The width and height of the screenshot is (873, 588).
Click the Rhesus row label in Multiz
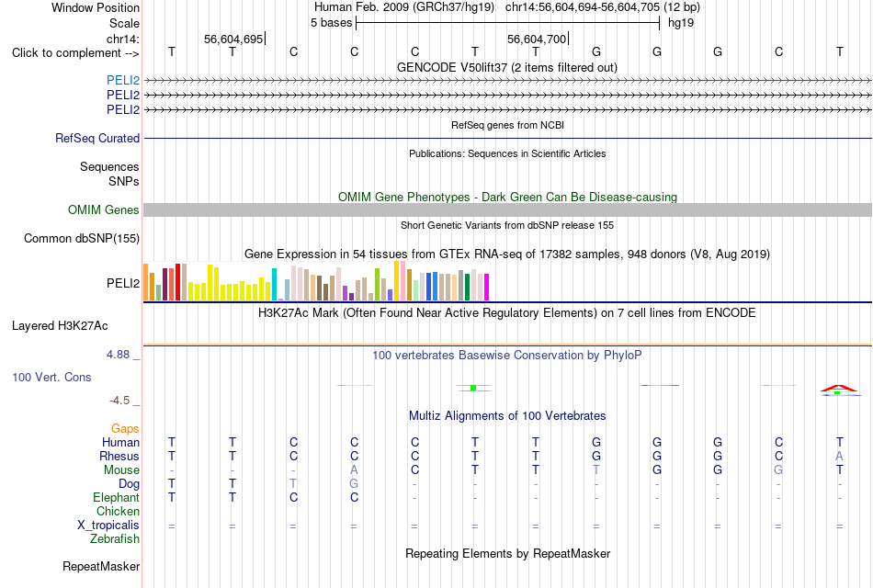click(119, 456)
